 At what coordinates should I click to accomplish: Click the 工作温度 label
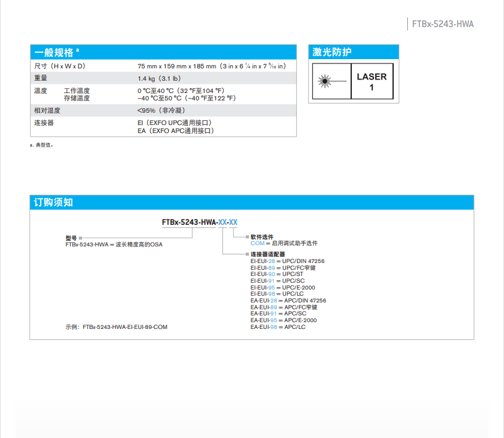coord(77,91)
